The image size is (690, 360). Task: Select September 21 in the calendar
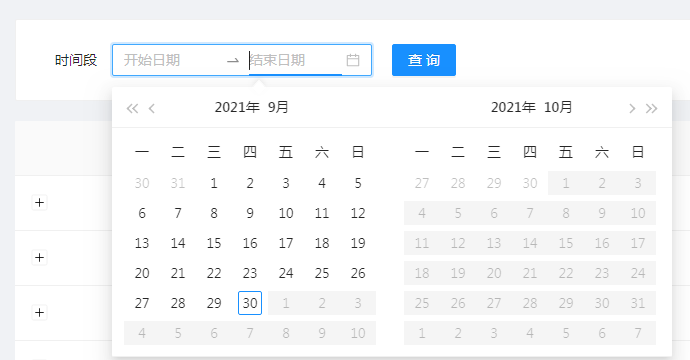[x=178, y=273]
